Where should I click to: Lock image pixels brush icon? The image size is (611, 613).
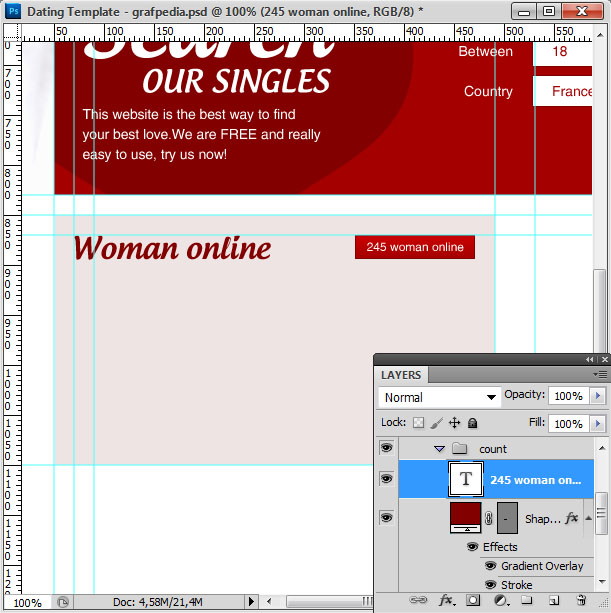[x=437, y=423]
